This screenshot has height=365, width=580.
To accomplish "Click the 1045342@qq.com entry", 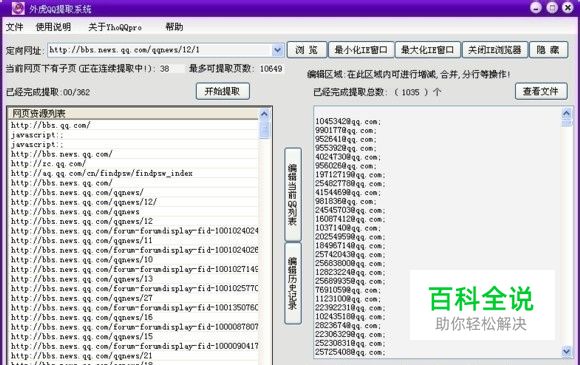I will (x=348, y=122).
